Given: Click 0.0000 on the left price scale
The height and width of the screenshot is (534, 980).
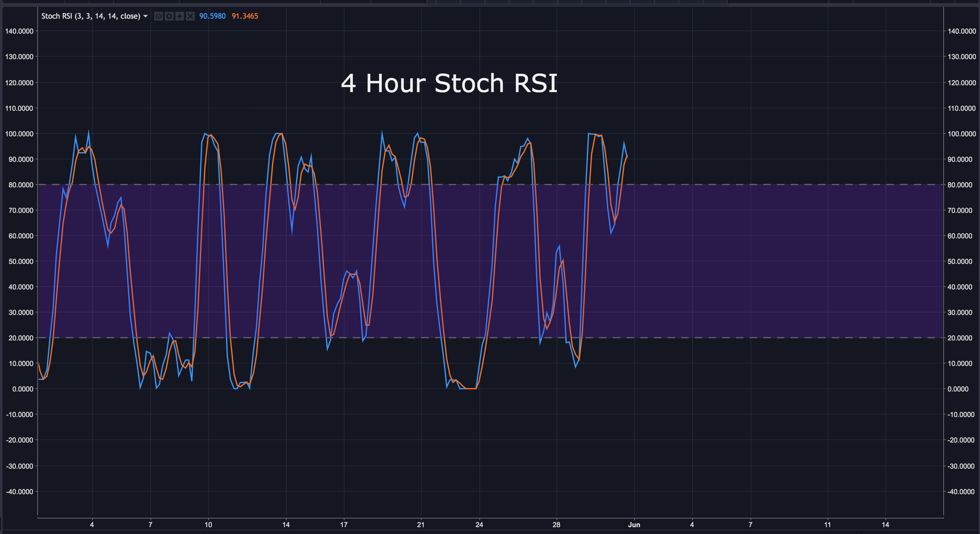Looking at the screenshot, I should coord(23,389).
